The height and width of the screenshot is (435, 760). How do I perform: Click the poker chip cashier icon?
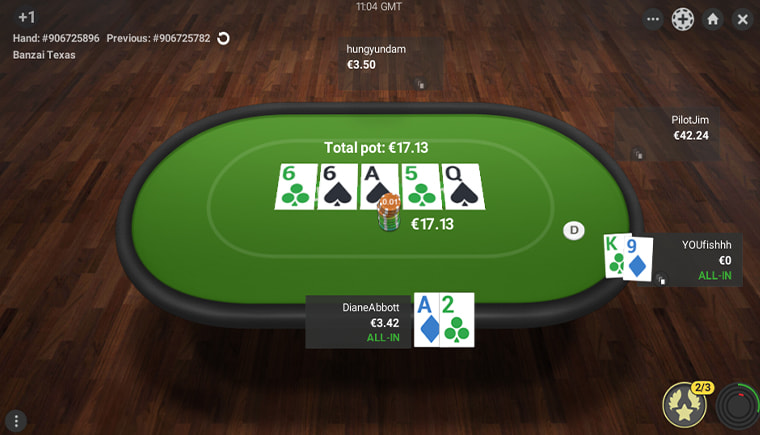pos(682,19)
